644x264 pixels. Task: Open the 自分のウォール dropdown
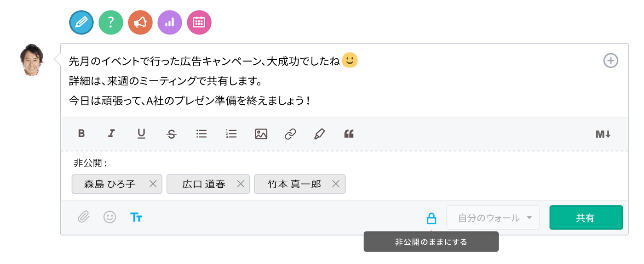point(493,218)
